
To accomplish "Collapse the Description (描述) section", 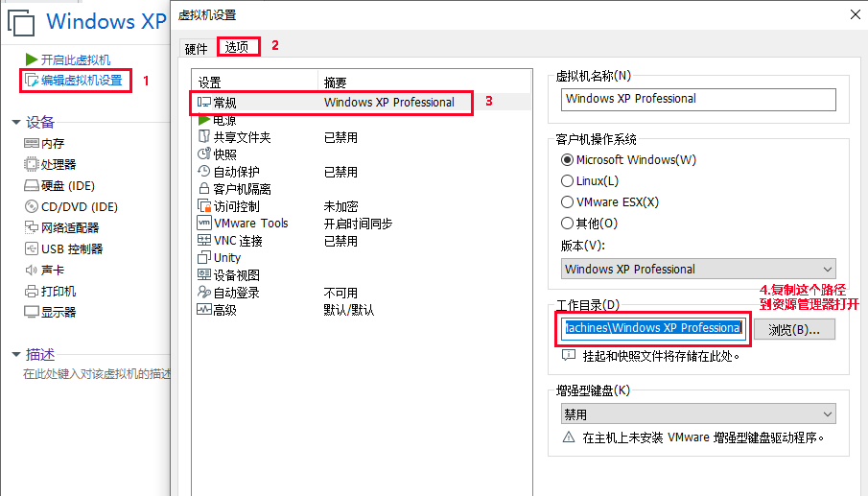I will pos(16,354).
